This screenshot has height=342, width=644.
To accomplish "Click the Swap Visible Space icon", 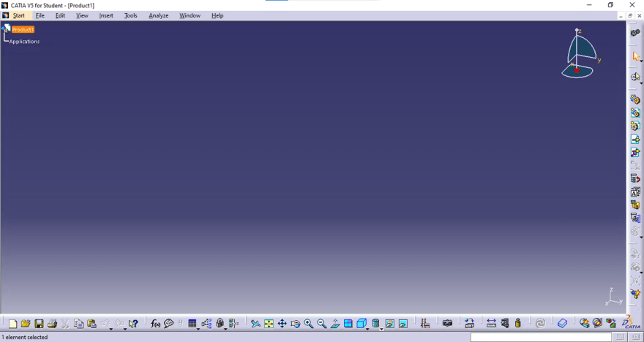I will coord(403,324).
